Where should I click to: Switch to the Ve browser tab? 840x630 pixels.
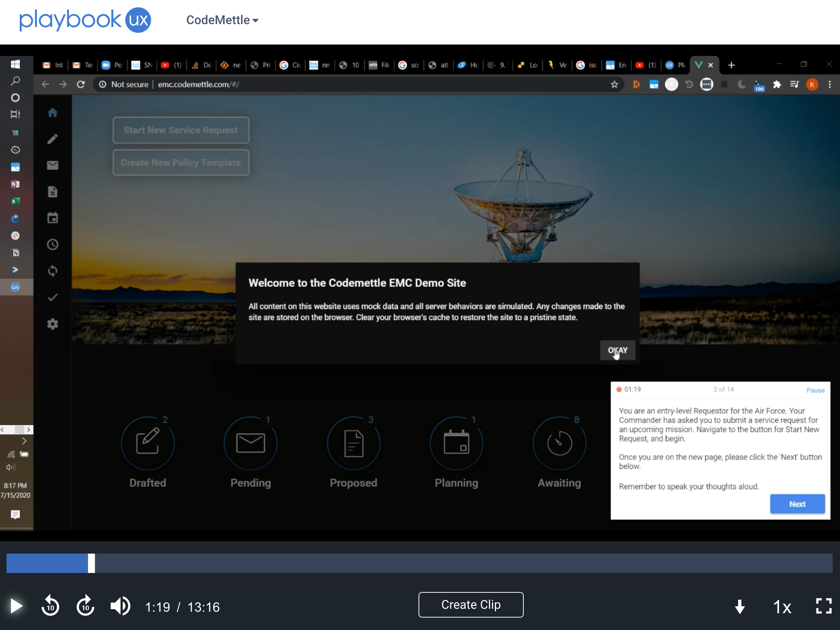point(557,65)
